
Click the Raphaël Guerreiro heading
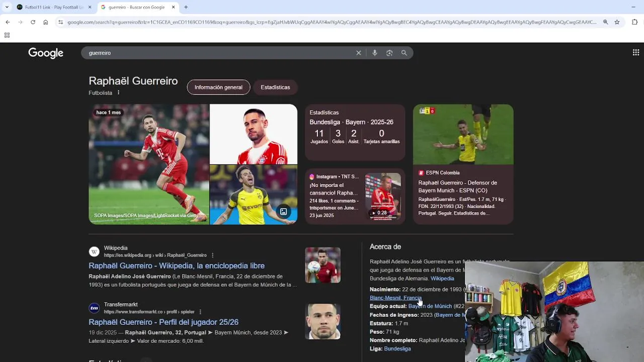click(133, 81)
